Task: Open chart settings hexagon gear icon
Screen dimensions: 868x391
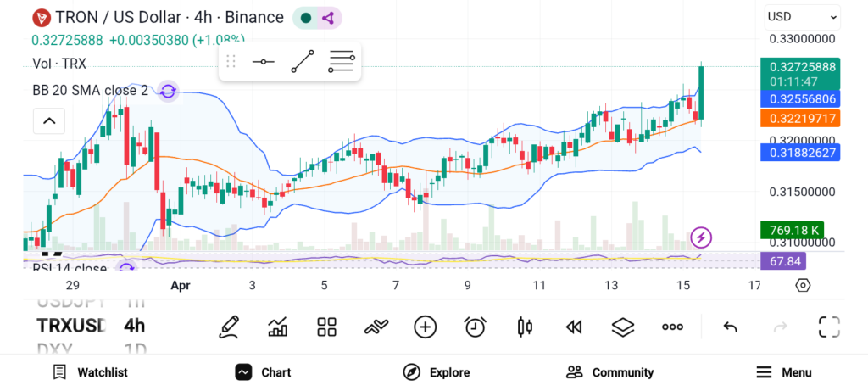Action: [x=803, y=285]
